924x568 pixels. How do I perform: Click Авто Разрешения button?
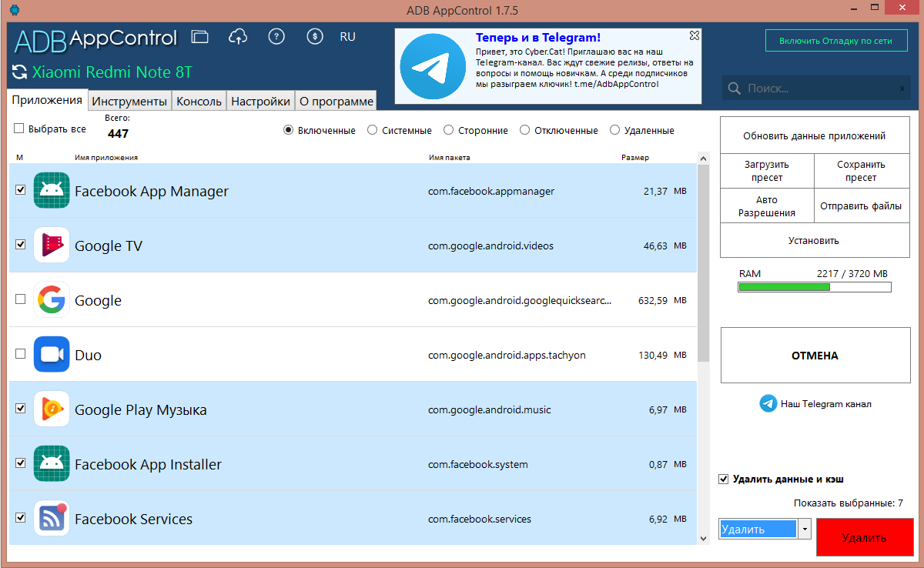pyautogui.click(x=767, y=206)
